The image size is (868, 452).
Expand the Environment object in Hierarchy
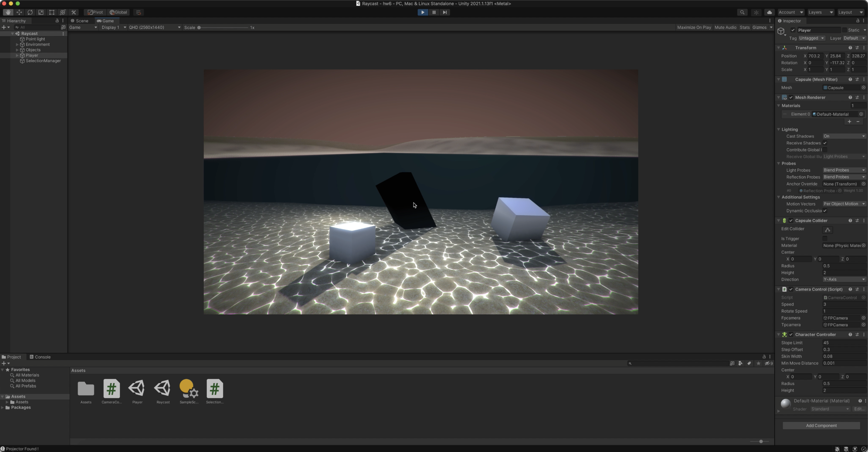click(17, 44)
